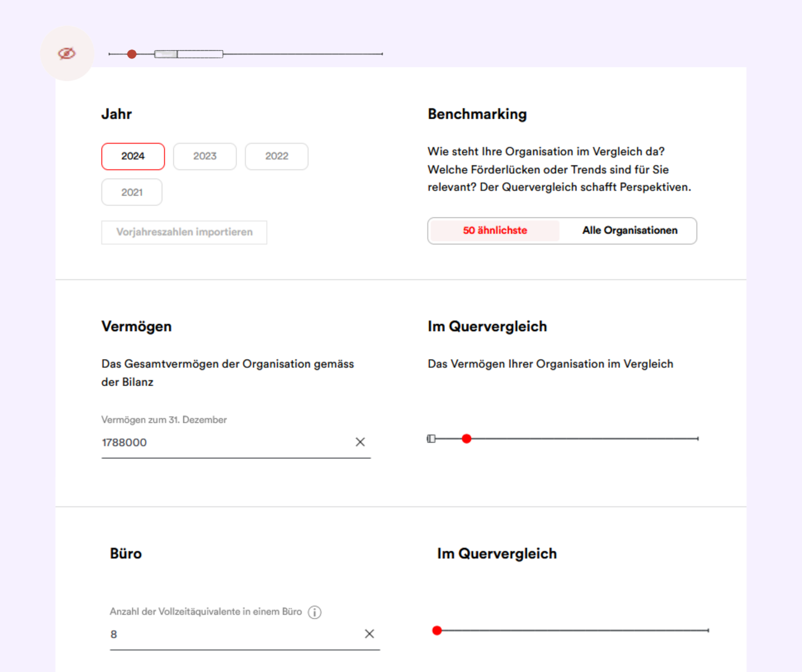Toggle the crossed-out eye visibility icon

coord(67,54)
